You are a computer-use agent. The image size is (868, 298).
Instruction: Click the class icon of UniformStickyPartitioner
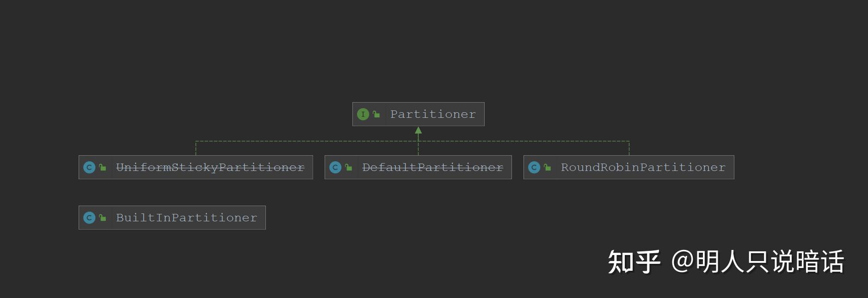[x=89, y=167]
